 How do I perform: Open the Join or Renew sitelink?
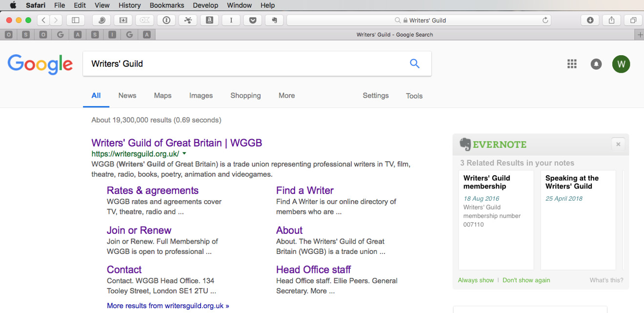(139, 230)
